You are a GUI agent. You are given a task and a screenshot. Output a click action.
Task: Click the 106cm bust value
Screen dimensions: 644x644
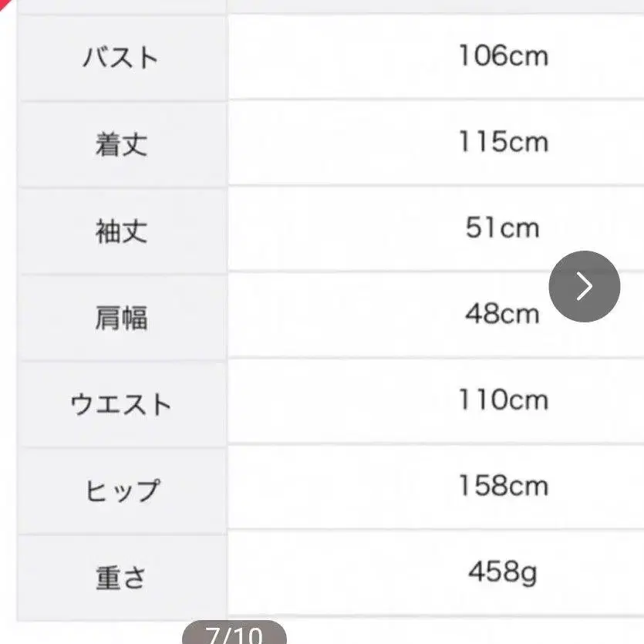pos(503,56)
